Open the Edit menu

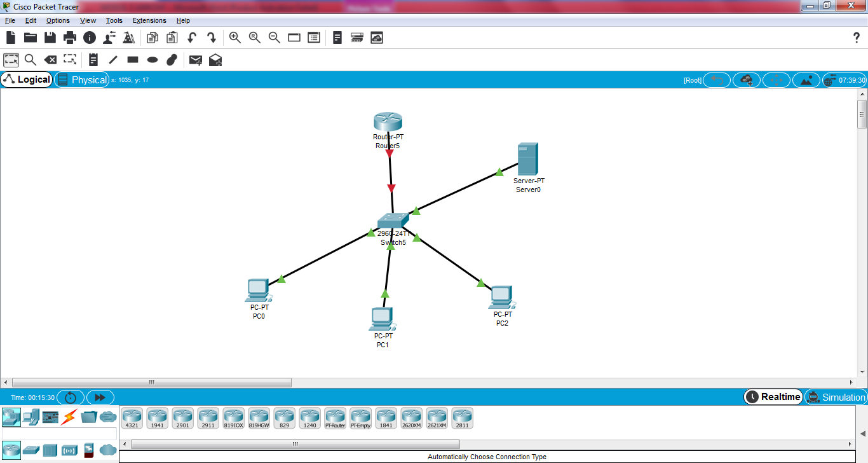click(31, 20)
